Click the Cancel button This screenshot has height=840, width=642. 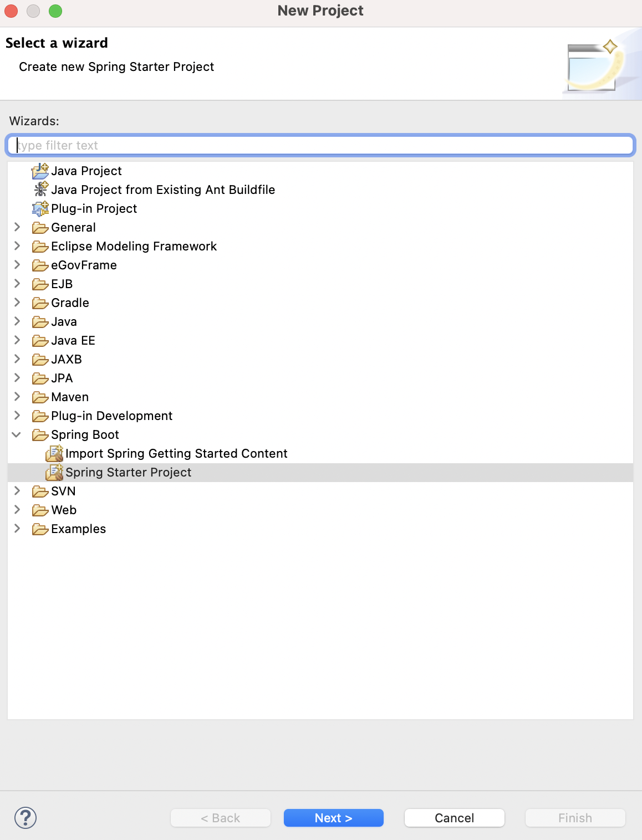coord(455,818)
